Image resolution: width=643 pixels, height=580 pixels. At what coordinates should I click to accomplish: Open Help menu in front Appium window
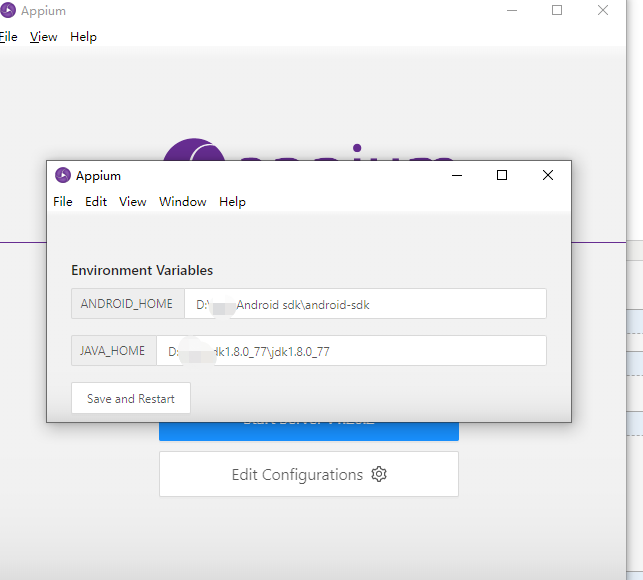coord(232,202)
